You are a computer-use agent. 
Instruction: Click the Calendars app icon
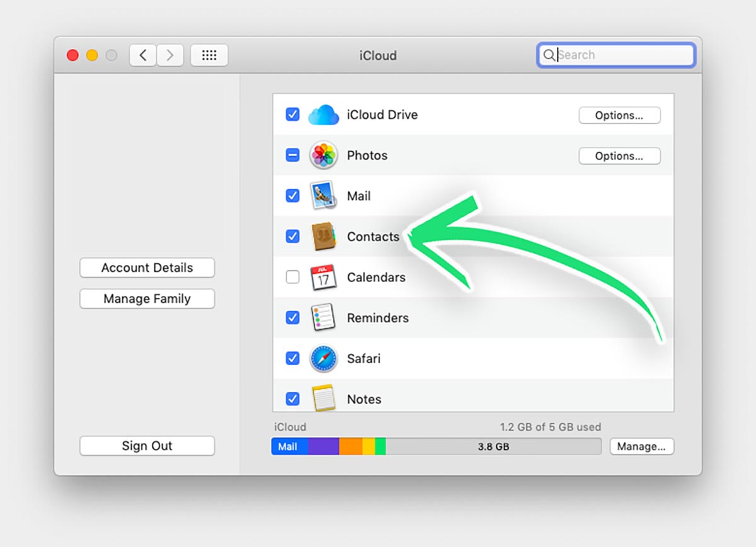click(323, 278)
